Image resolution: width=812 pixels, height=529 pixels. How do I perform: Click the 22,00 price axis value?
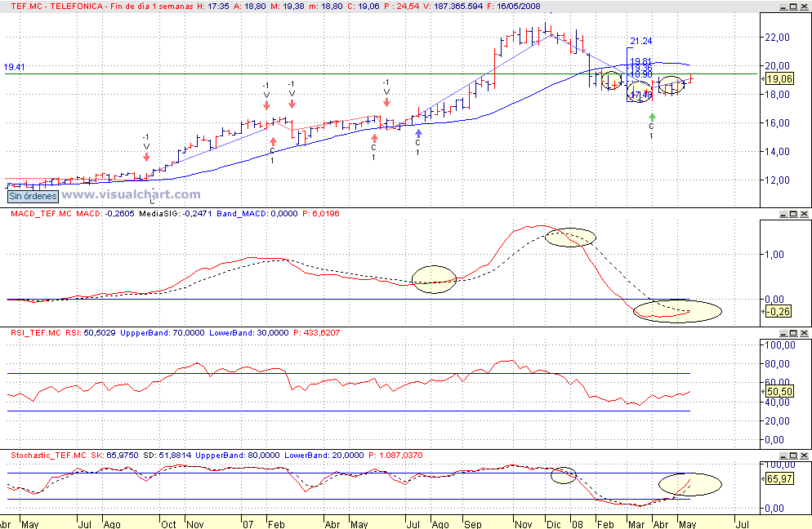778,38
